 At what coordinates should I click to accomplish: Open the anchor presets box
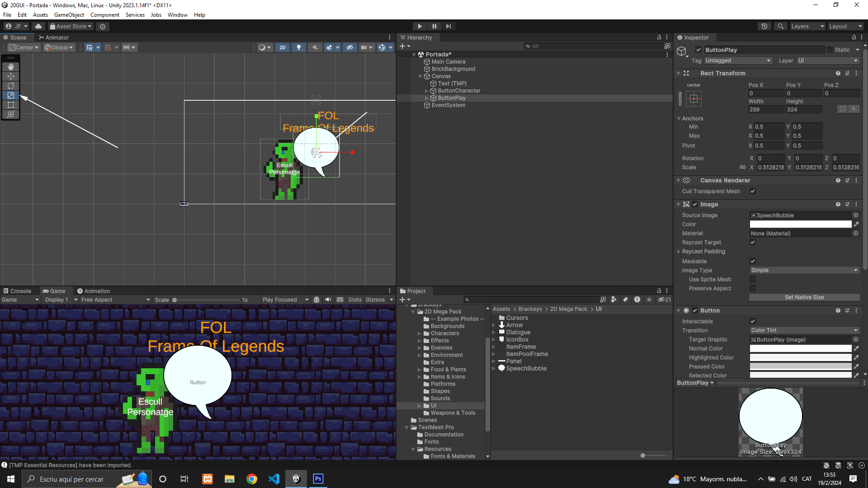(x=693, y=99)
